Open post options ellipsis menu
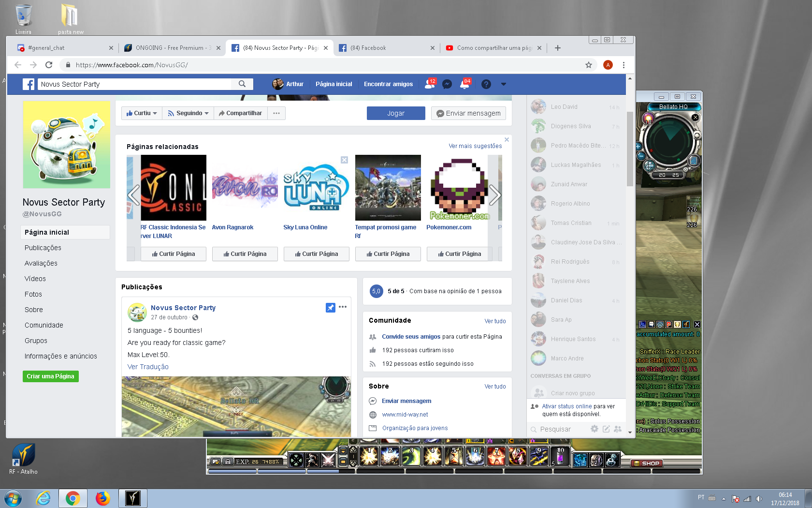This screenshot has width=812, height=508. pyautogui.click(x=343, y=307)
